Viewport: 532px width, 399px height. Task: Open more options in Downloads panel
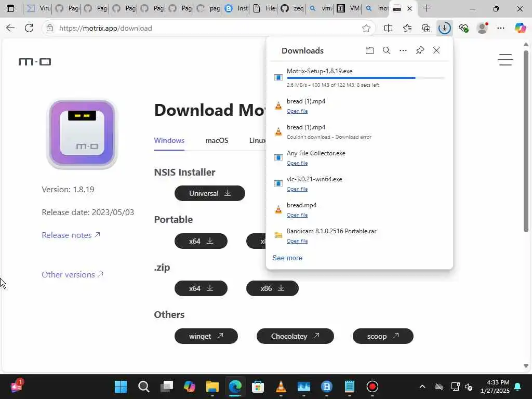403,50
